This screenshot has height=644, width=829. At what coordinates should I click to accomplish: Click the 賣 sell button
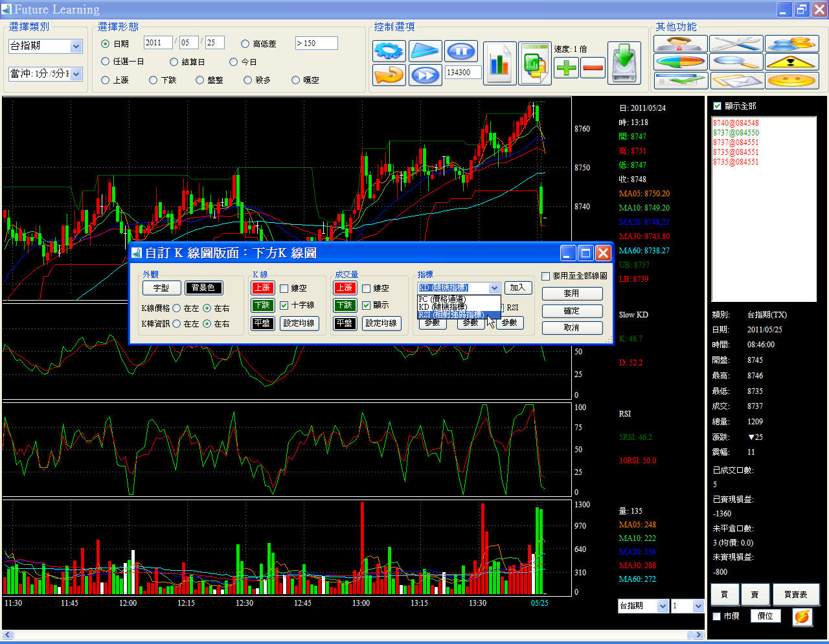755,595
